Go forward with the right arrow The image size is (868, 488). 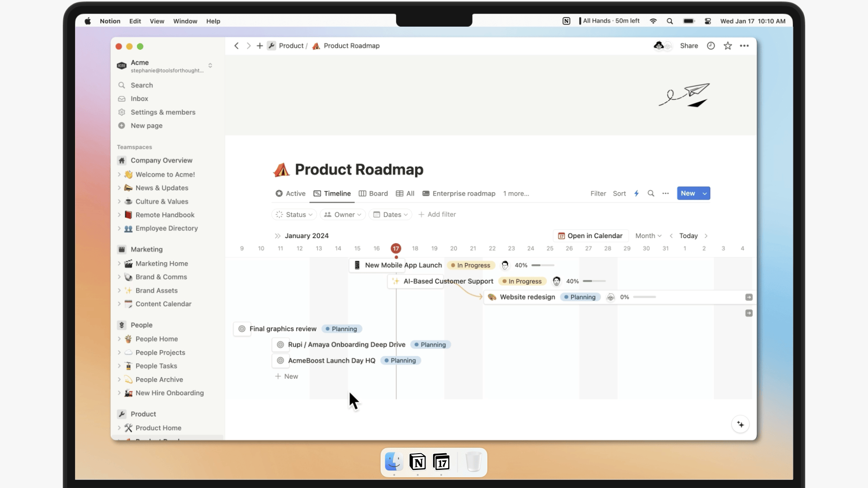[x=248, y=46]
